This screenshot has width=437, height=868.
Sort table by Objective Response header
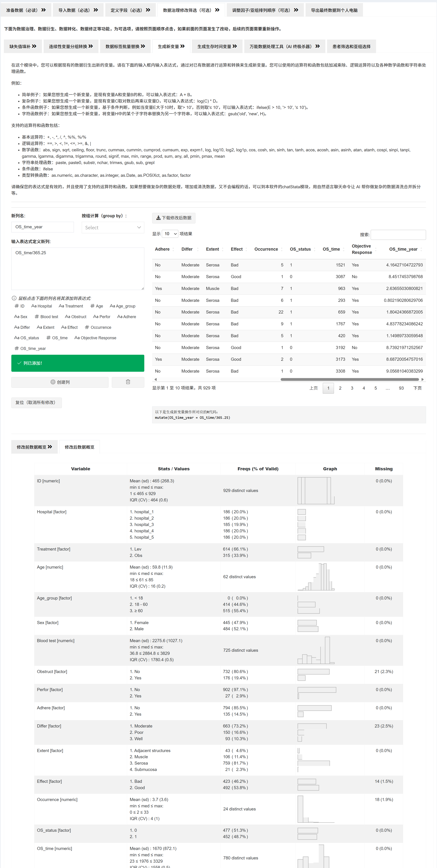(x=364, y=249)
